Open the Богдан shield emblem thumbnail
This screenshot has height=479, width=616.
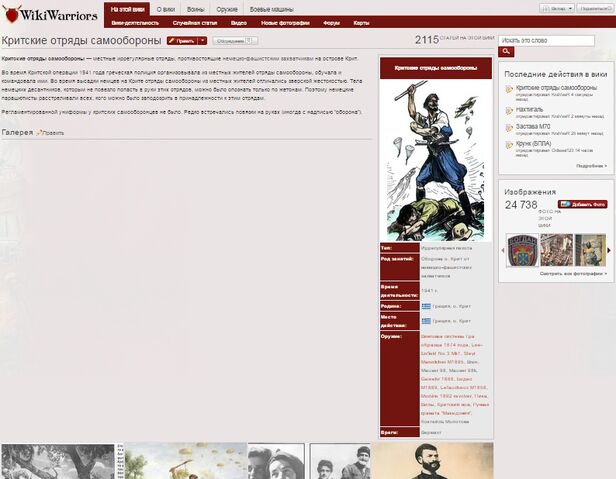click(522, 250)
